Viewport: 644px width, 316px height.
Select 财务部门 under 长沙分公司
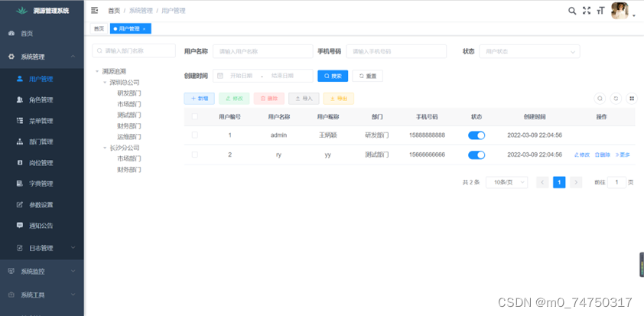(x=129, y=170)
